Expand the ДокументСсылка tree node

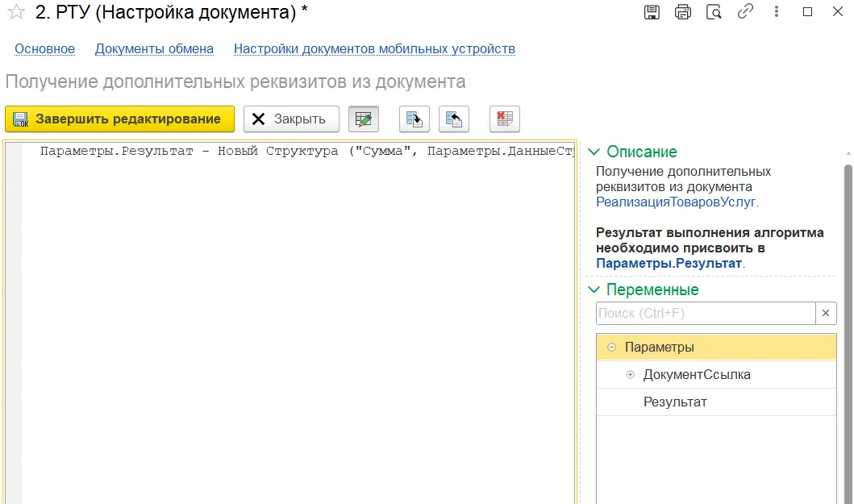coord(630,375)
